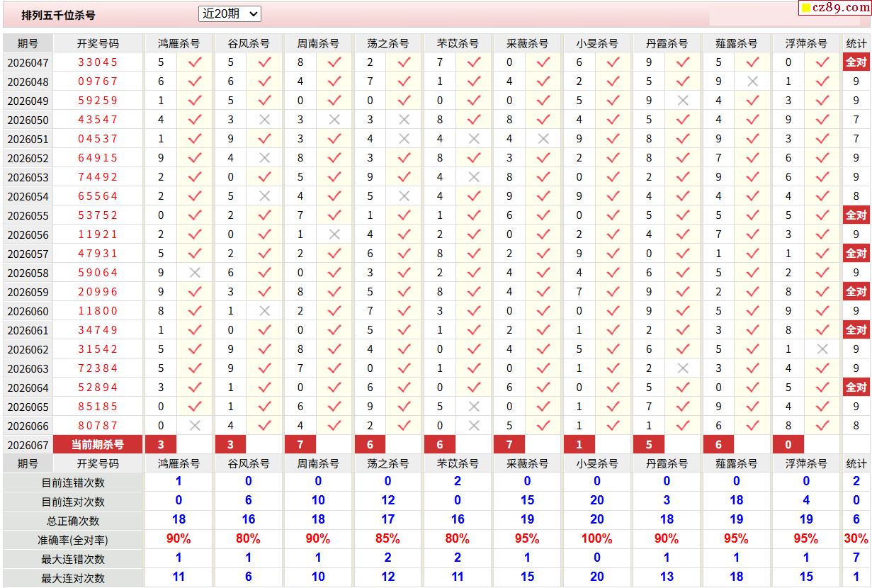Click the red current-period number 7 under 采薇杀号
872x588 pixels.
pyautogui.click(x=509, y=445)
